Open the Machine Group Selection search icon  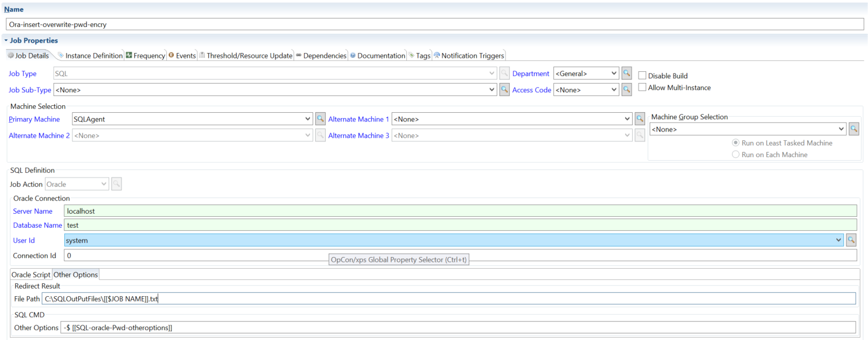click(x=853, y=129)
